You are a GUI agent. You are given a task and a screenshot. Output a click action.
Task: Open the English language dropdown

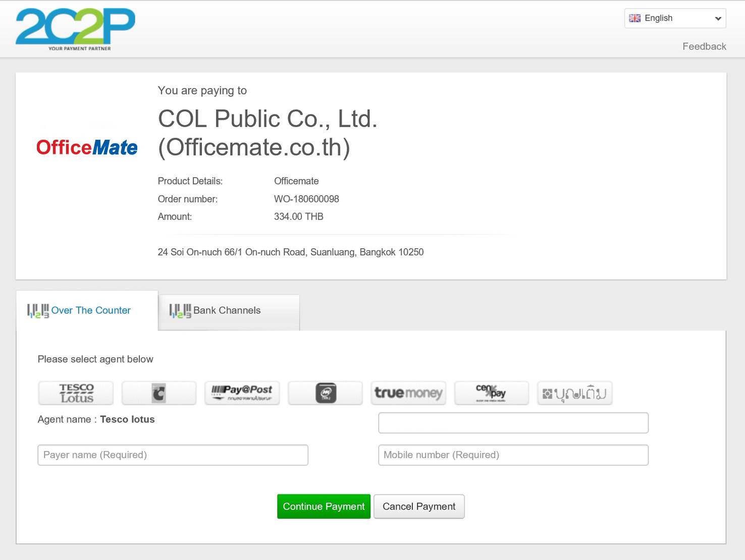tap(675, 18)
